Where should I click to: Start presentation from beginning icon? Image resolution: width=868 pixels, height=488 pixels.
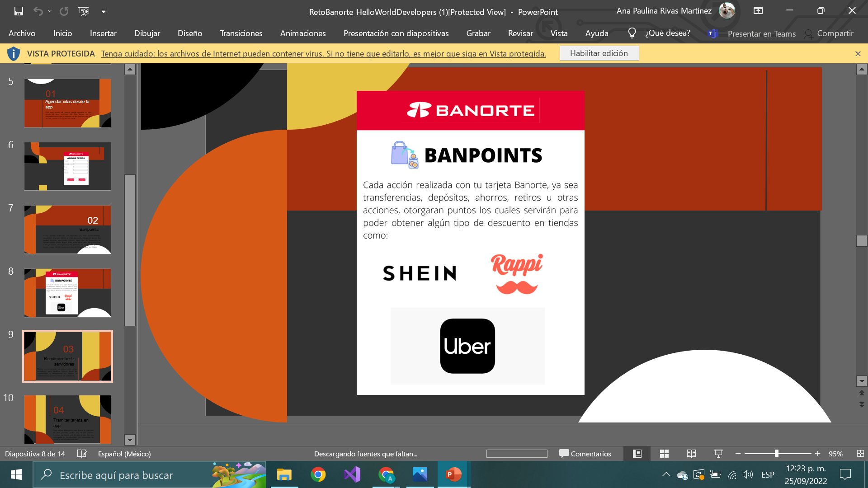pyautogui.click(x=84, y=11)
